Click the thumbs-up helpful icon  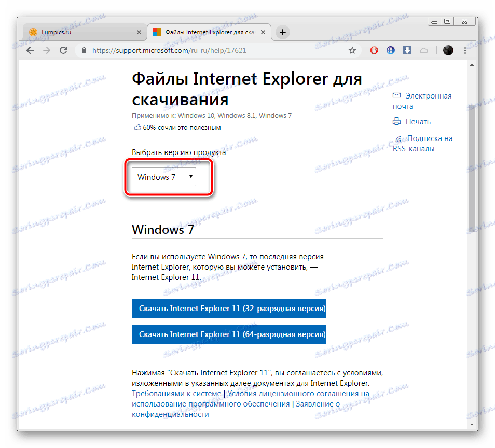pyautogui.click(x=137, y=127)
